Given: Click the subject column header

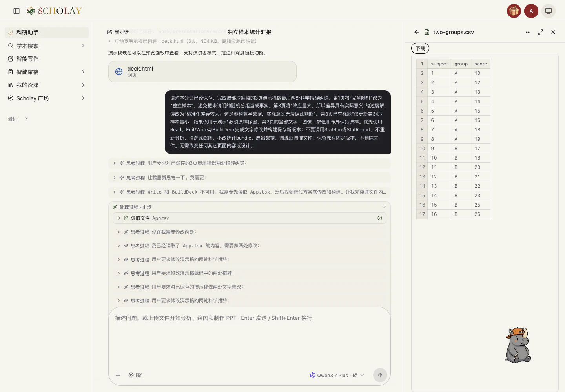Looking at the screenshot, I should tap(439, 64).
